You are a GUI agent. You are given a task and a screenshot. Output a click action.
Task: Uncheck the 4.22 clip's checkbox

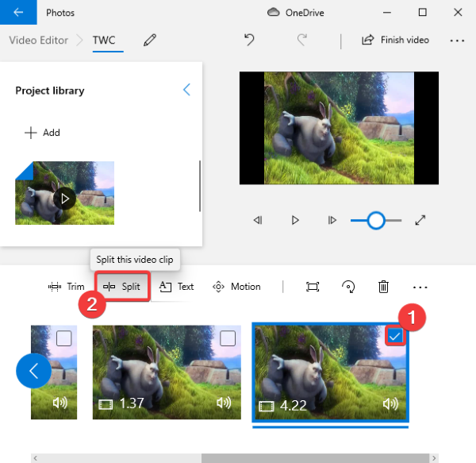(x=394, y=336)
